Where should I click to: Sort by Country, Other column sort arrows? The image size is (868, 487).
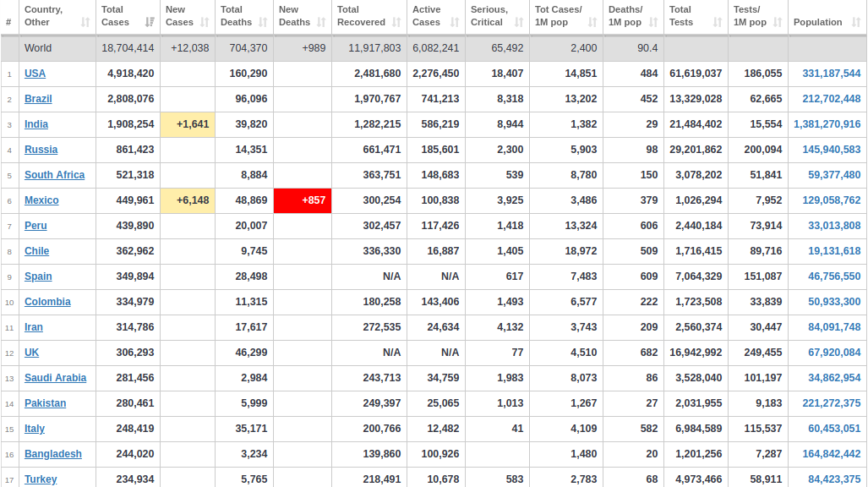coord(85,22)
